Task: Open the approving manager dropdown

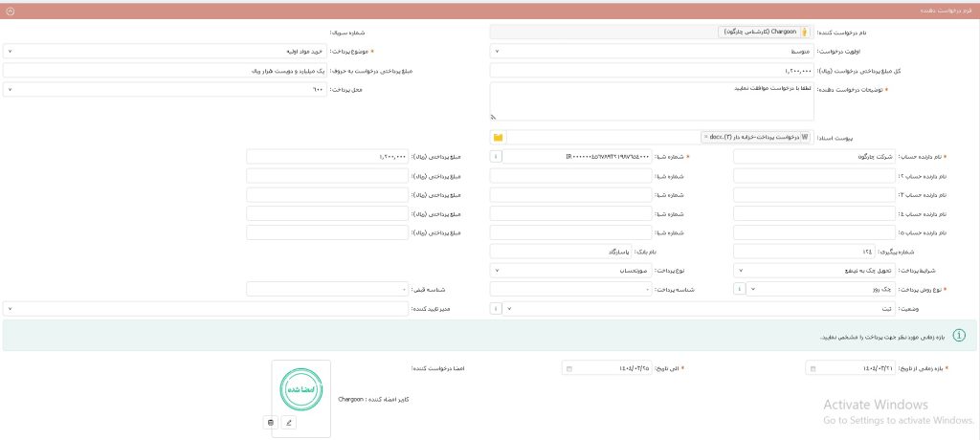Action: click(x=206, y=308)
